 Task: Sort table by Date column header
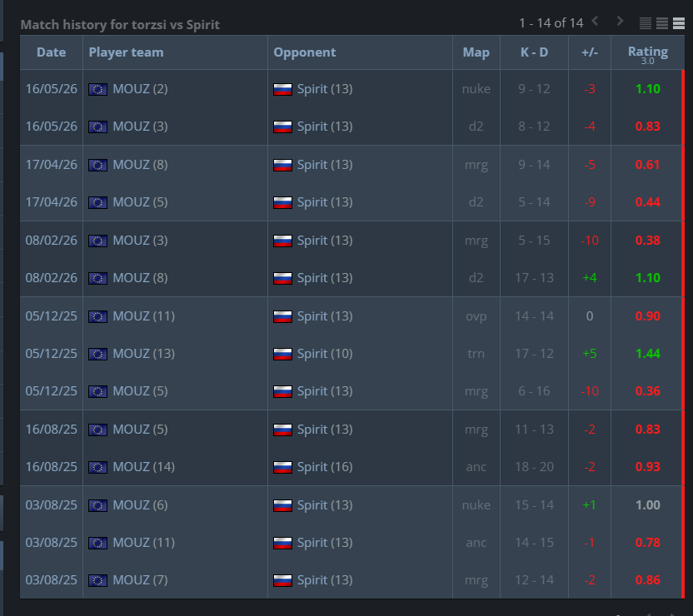tap(52, 52)
